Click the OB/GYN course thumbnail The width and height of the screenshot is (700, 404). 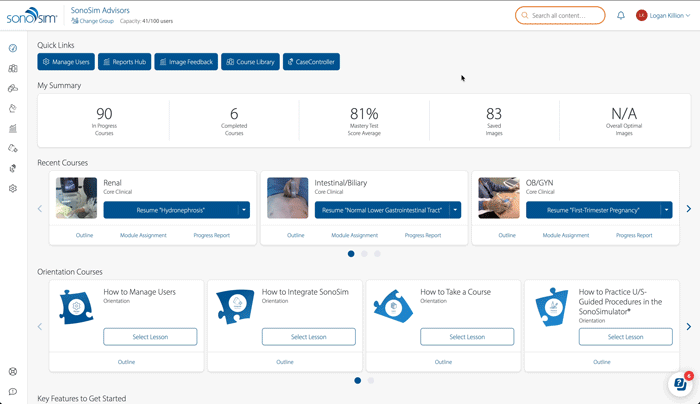[499, 198]
